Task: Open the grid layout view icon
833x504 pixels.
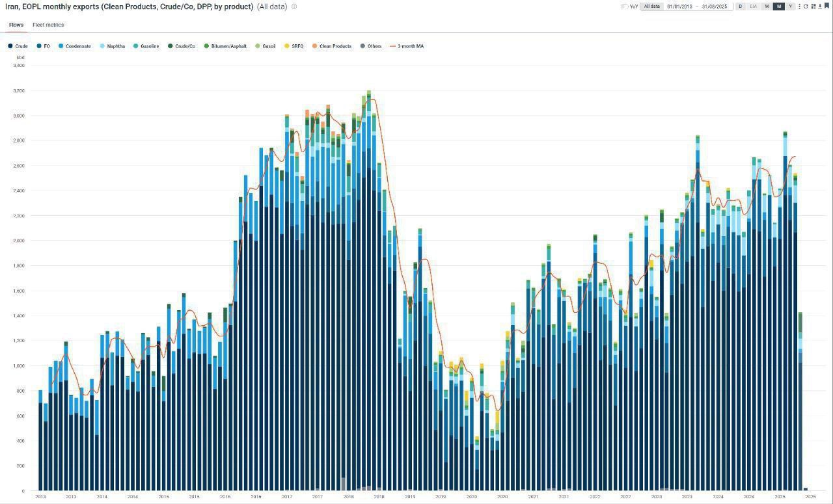Action: click(813, 7)
